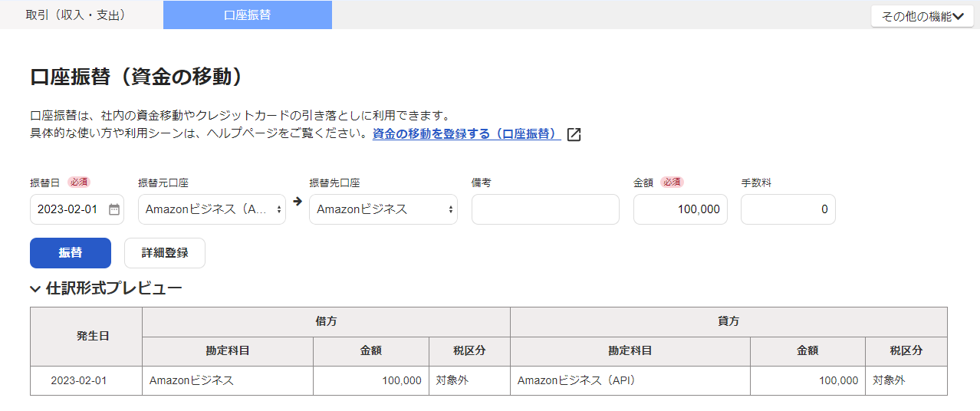Click the 手数料 input showing 0
Screen dimensions: 980x411
(x=788, y=209)
